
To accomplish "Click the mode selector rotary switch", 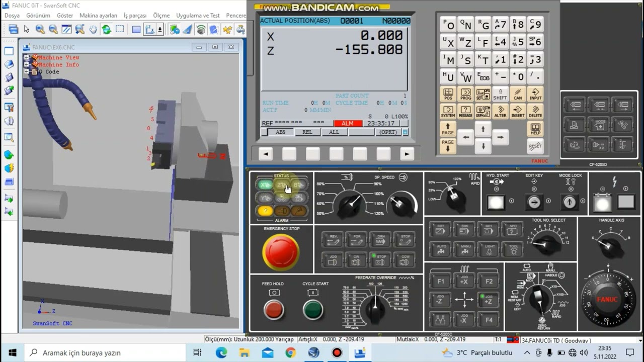I will click(540, 298).
